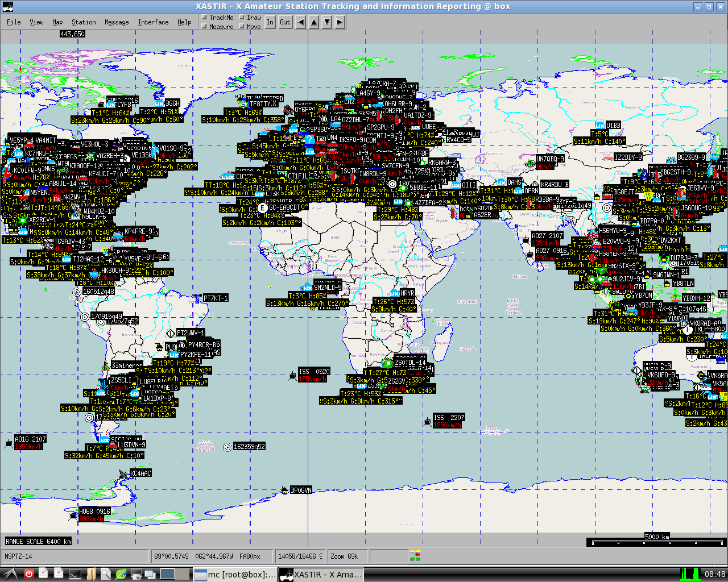
Task: Click the SM2NLD-5 weather station icon
Action: 308,287
